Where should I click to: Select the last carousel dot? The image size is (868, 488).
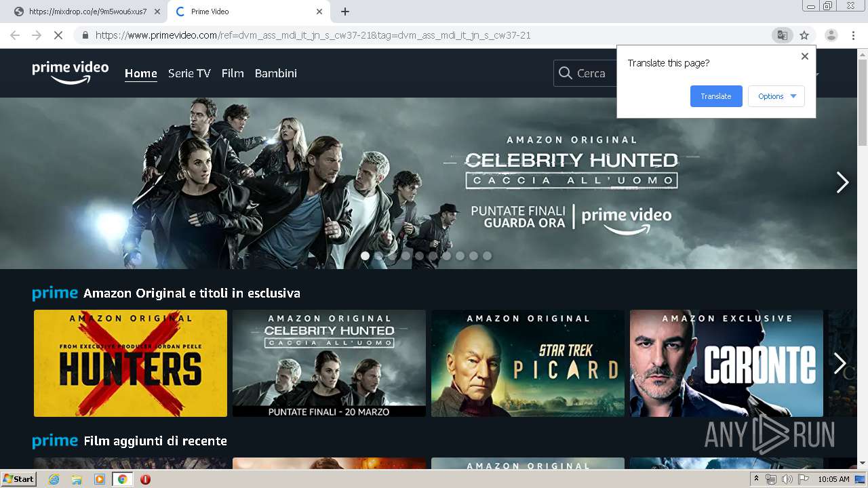click(487, 256)
